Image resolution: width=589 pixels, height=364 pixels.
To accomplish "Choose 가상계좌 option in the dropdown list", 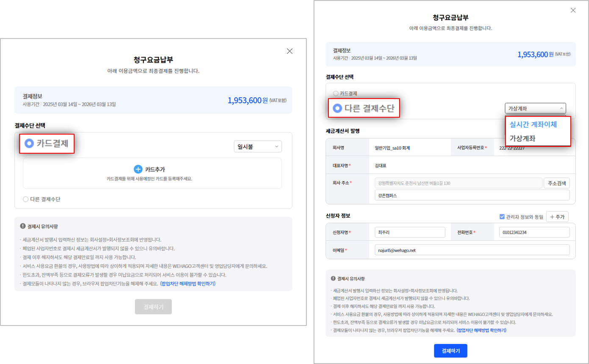I will 522,138.
